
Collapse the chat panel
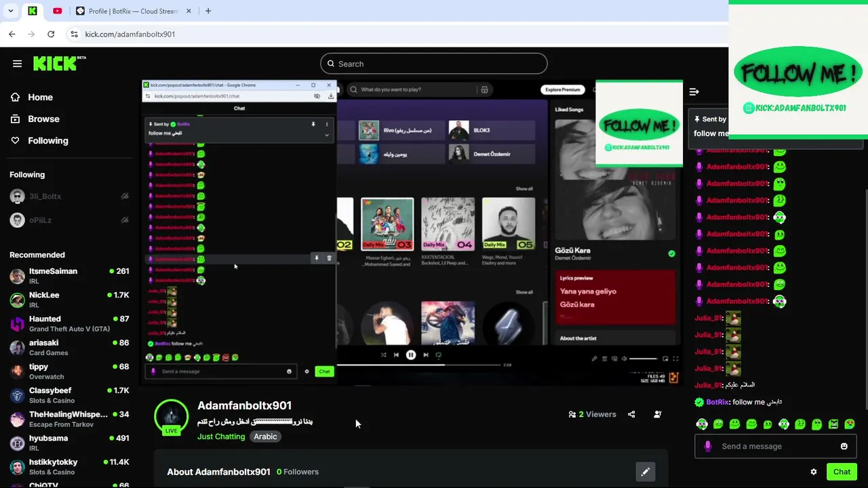pos(694,91)
